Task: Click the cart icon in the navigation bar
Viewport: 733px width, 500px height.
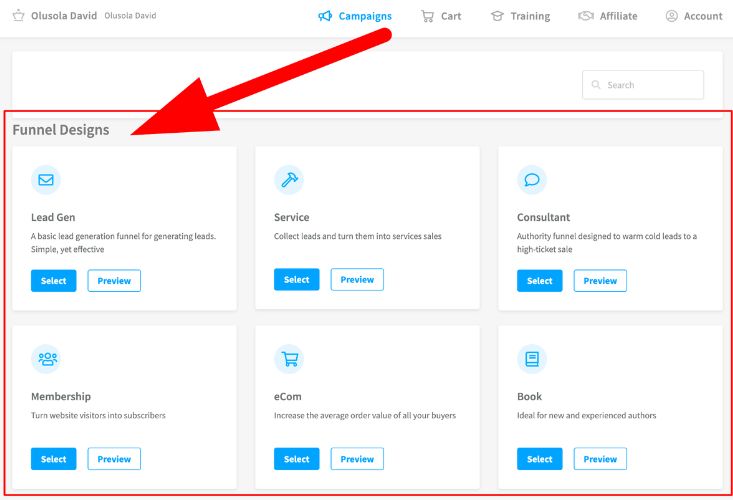Action: [x=427, y=16]
